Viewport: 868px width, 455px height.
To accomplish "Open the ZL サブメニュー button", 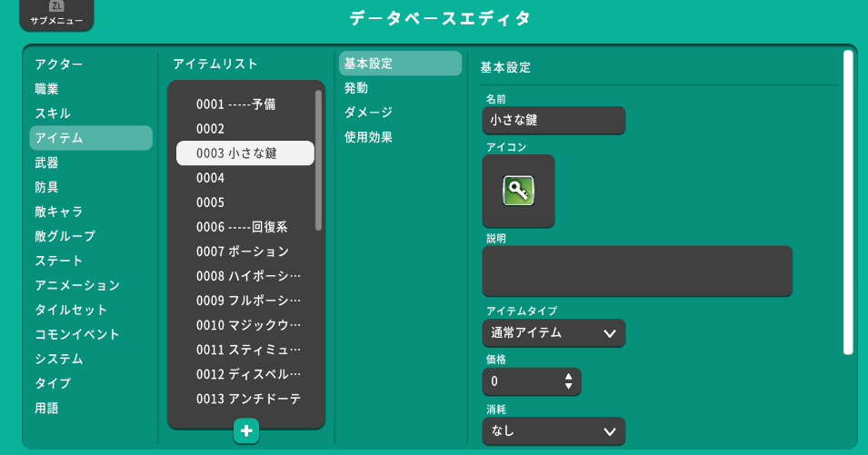I will click(x=56, y=15).
